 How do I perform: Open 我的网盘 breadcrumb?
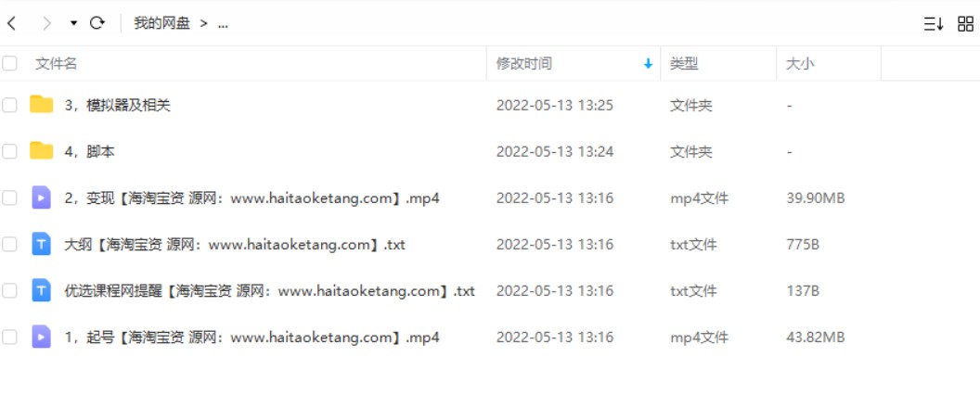[161, 24]
